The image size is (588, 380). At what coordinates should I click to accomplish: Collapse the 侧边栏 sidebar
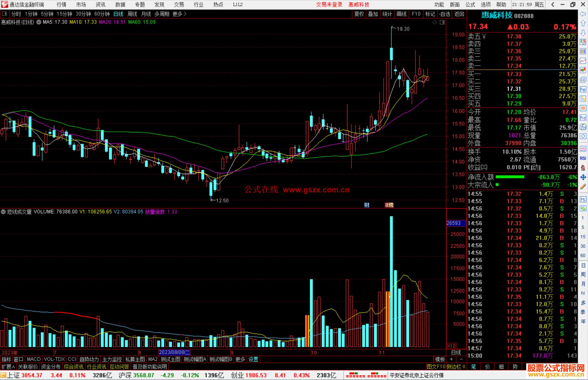click(x=456, y=367)
